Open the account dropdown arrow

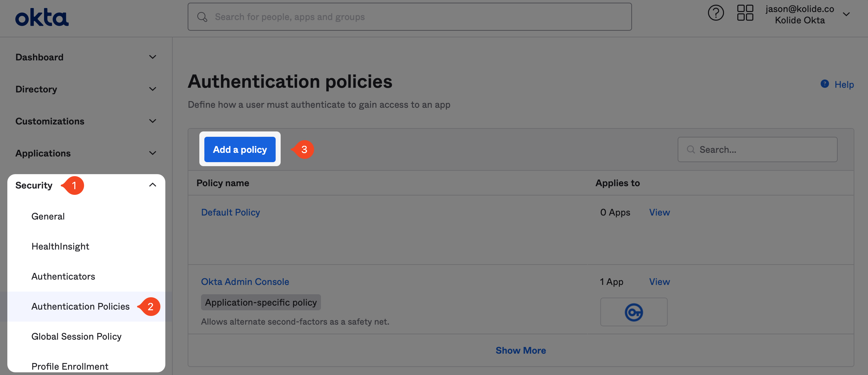coord(846,14)
